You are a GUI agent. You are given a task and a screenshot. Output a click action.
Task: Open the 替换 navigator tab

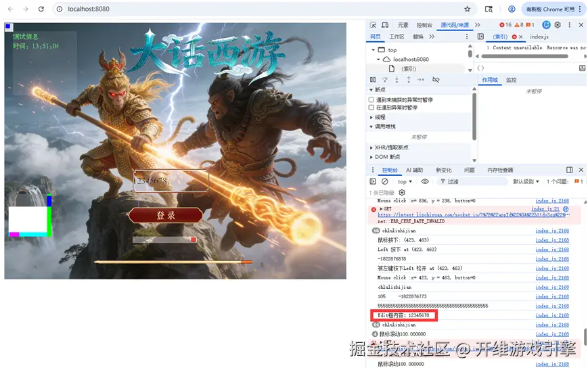point(417,37)
